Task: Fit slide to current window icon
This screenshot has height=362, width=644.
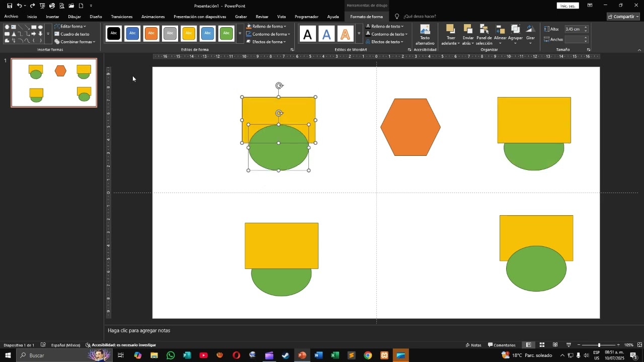Action: point(639,345)
